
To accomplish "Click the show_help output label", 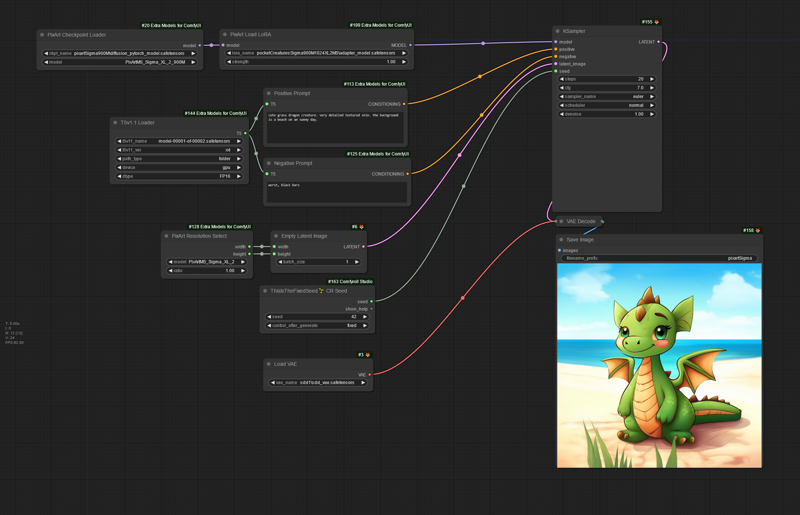I will (356, 309).
